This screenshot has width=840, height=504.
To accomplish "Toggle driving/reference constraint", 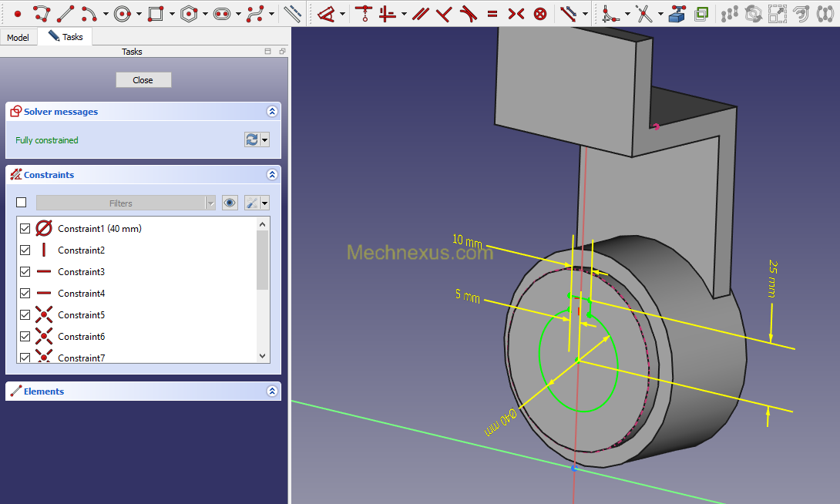I will pos(568,14).
